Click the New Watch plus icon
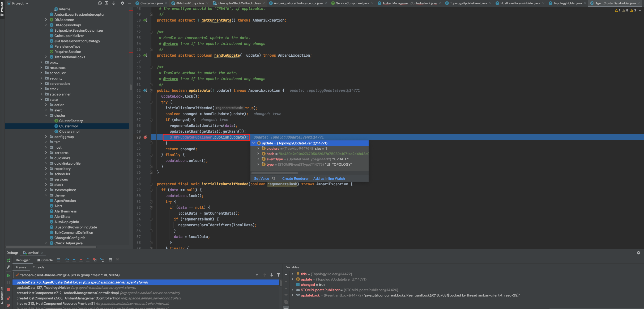This screenshot has height=309, width=644. [286, 274]
